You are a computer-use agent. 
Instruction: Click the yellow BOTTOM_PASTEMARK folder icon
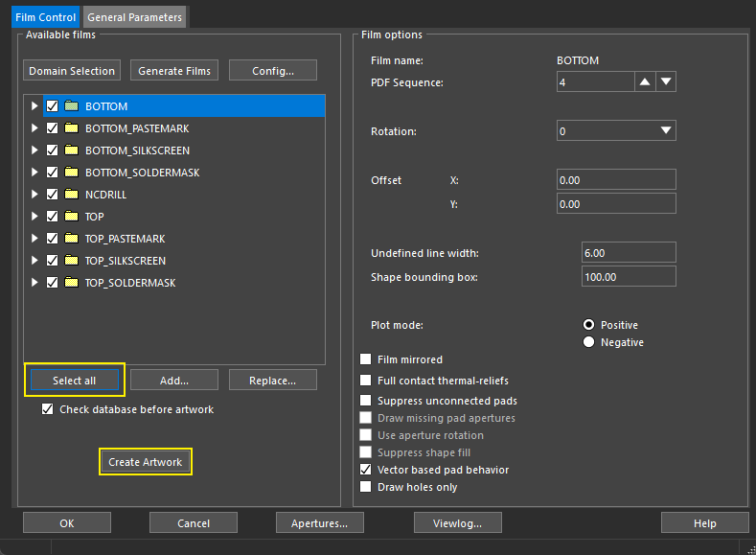coord(71,128)
